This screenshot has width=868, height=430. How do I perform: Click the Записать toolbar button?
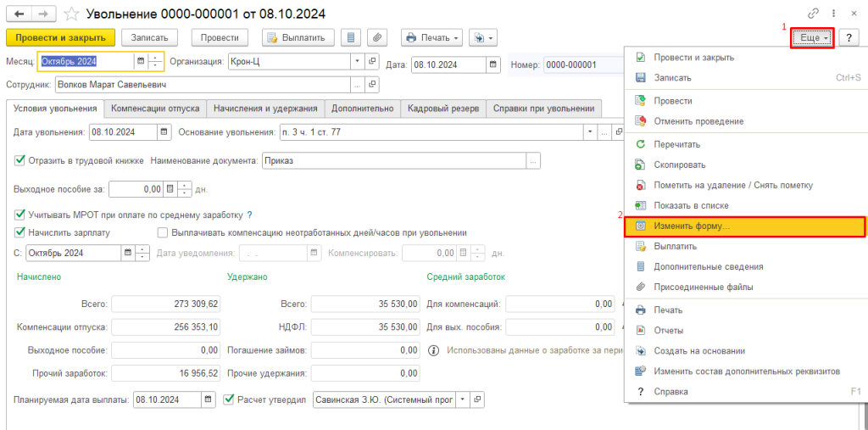pyautogui.click(x=149, y=37)
